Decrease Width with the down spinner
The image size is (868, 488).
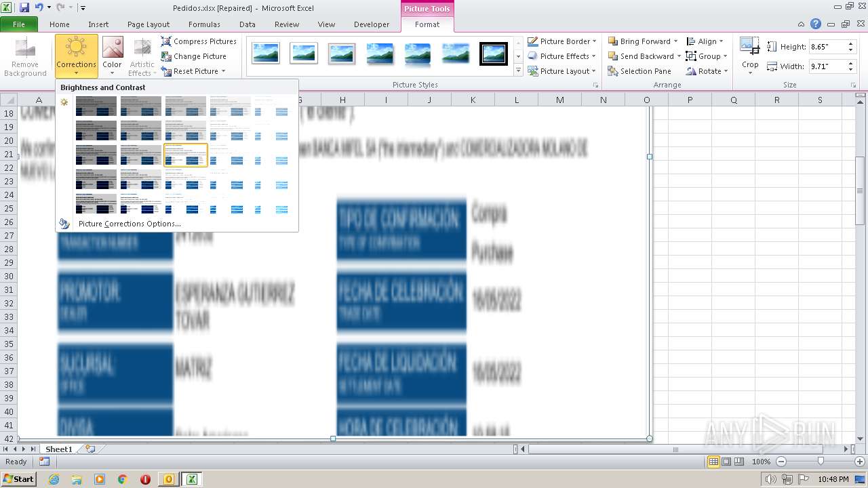point(850,70)
